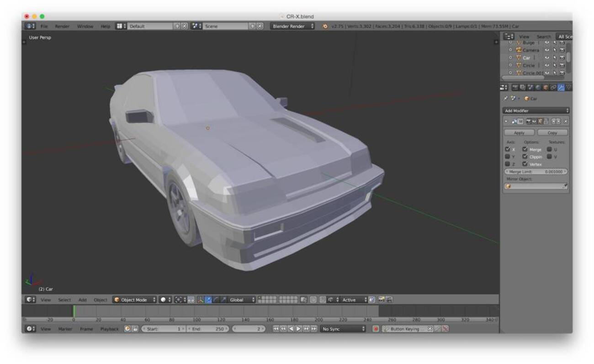
Task: Click the Blender logo in the info header
Action: 325,26
